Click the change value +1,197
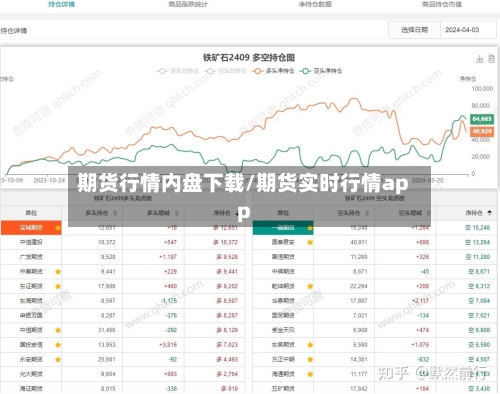Image resolution: width=500 pixels, height=394 pixels. 168,257
